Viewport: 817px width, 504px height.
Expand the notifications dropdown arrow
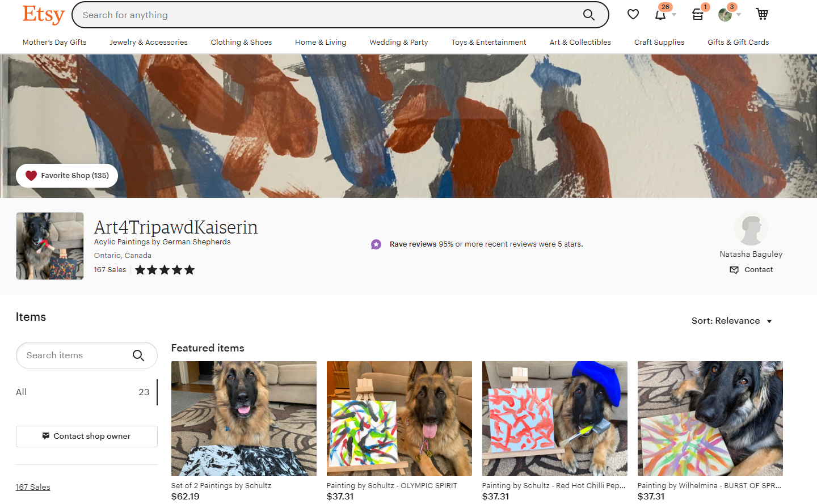point(674,15)
